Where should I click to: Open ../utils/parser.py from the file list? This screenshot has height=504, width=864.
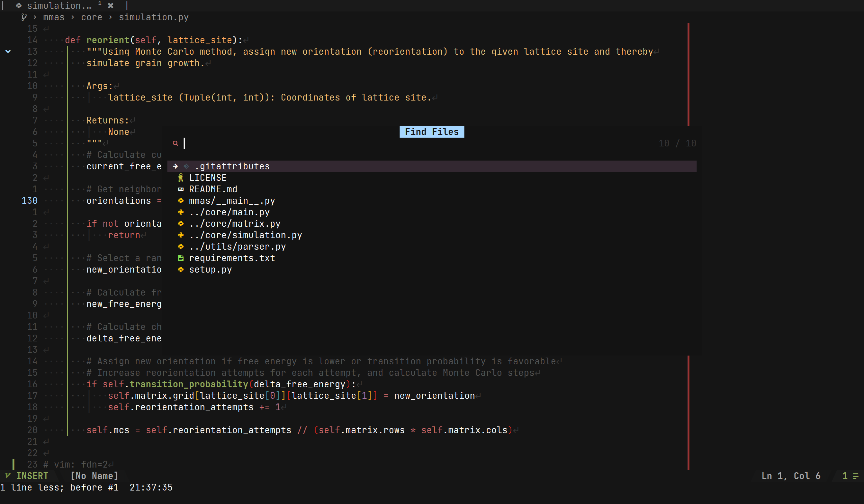pyautogui.click(x=237, y=247)
